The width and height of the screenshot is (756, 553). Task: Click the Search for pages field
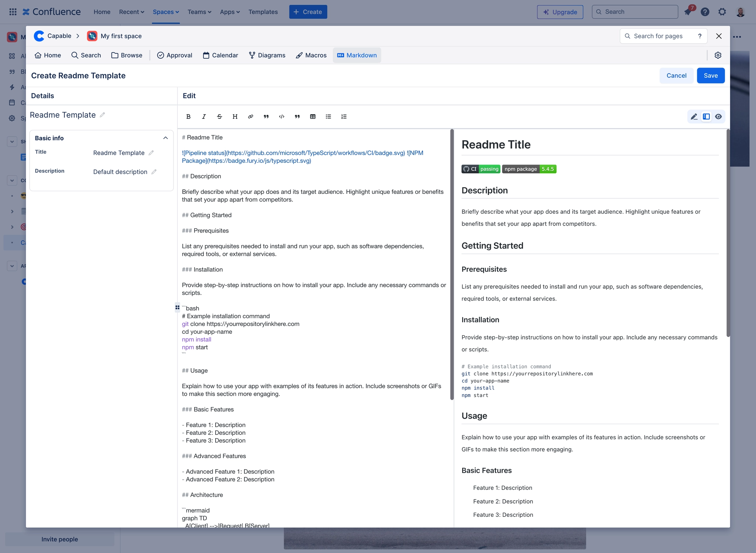658,36
